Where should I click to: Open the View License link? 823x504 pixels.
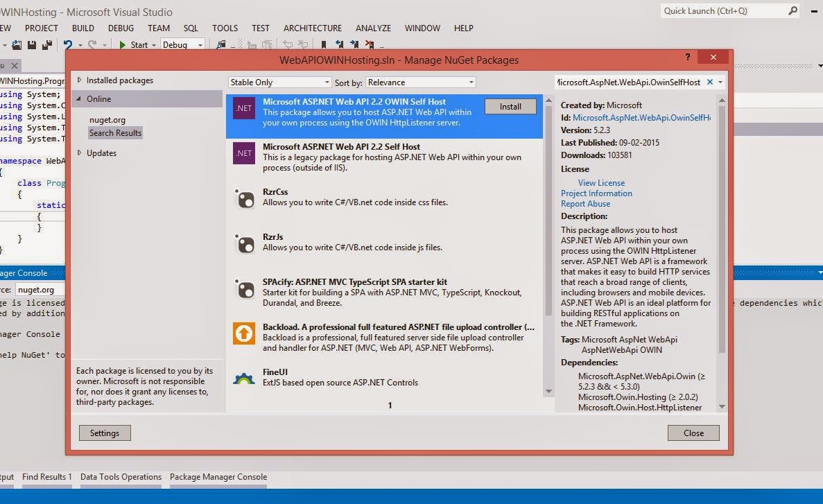tap(602, 183)
